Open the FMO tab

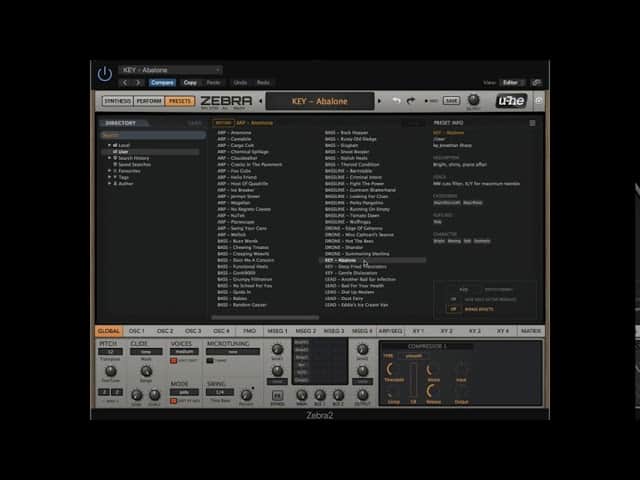click(x=249, y=331)
